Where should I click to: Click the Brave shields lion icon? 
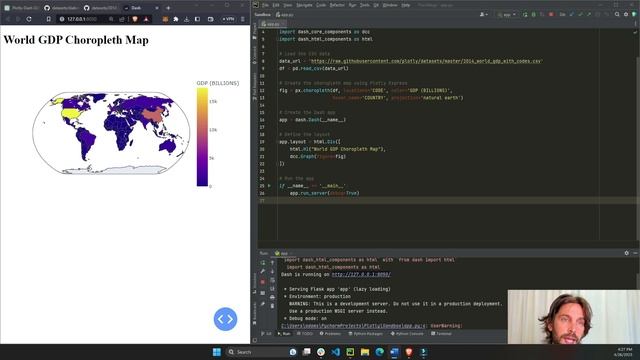135,19
